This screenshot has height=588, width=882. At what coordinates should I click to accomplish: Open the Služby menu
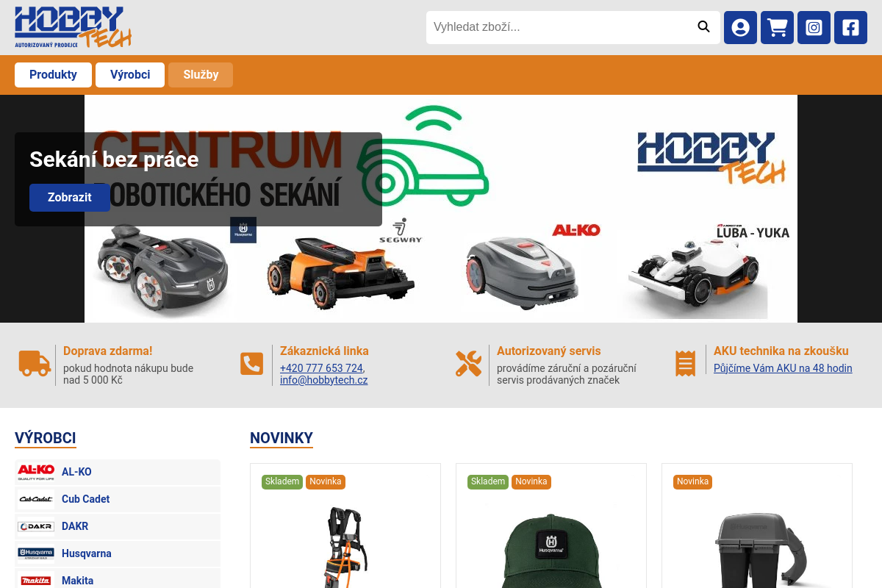201,75
